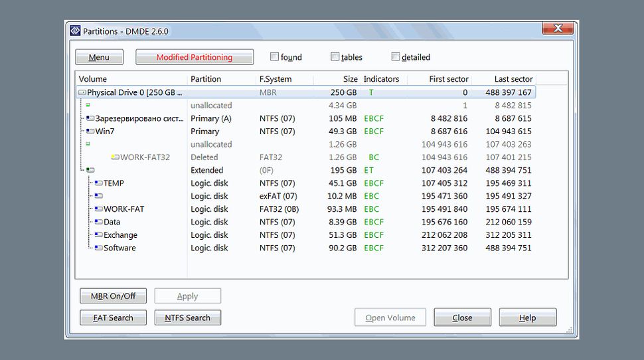Click the Last sector column header
This screenshot has height=360, width=644.
pos(503,79)
